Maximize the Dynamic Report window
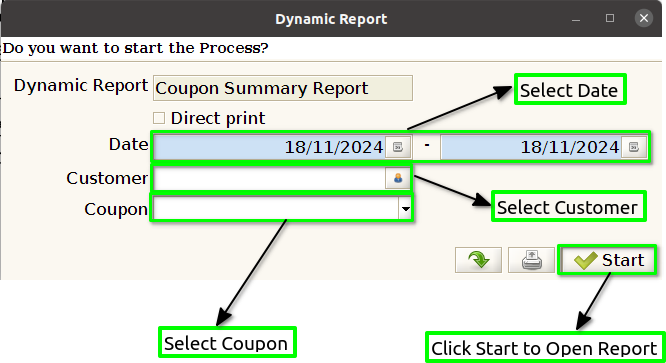Screen dimensions: 666x363 coord(610,18)
